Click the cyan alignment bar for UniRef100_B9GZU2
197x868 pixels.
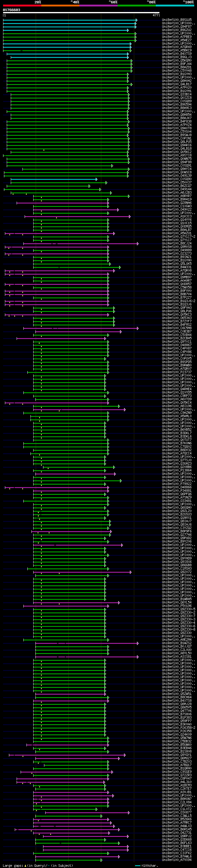pos(66,30)
